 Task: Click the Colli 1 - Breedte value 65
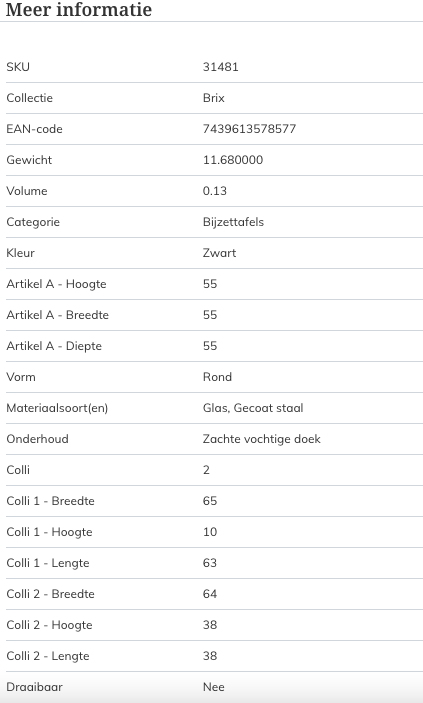tap(210, 501)
